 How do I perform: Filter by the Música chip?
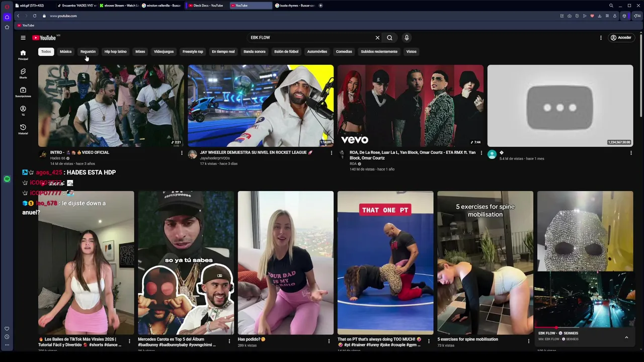tap(65, 52)
